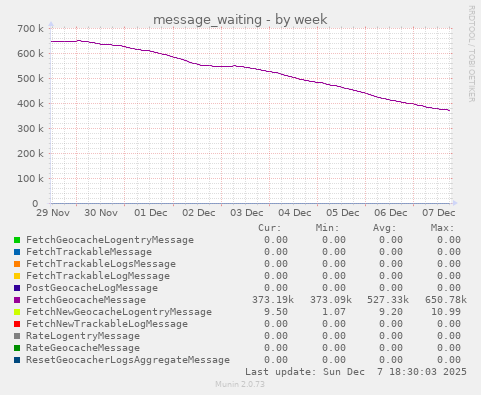This screenshot has width=481, height=395.
Task: Click the 05 Dec date label
Action: tap(343, 213)
